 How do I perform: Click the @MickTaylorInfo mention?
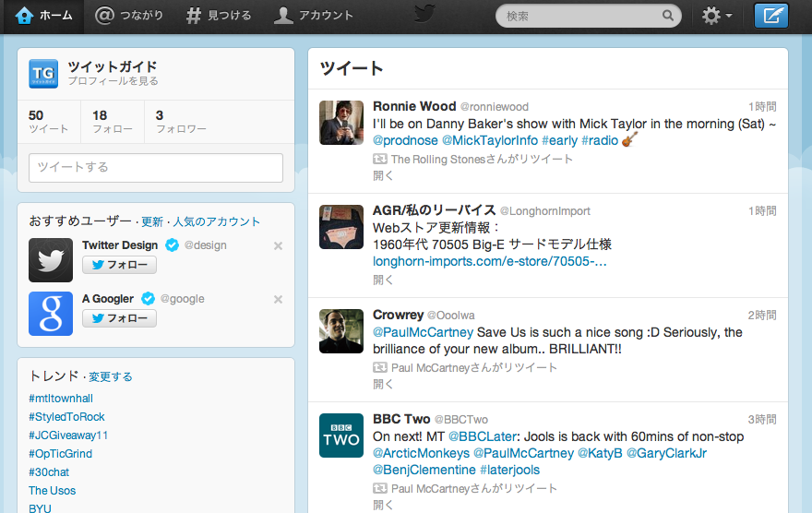[490, 140]
